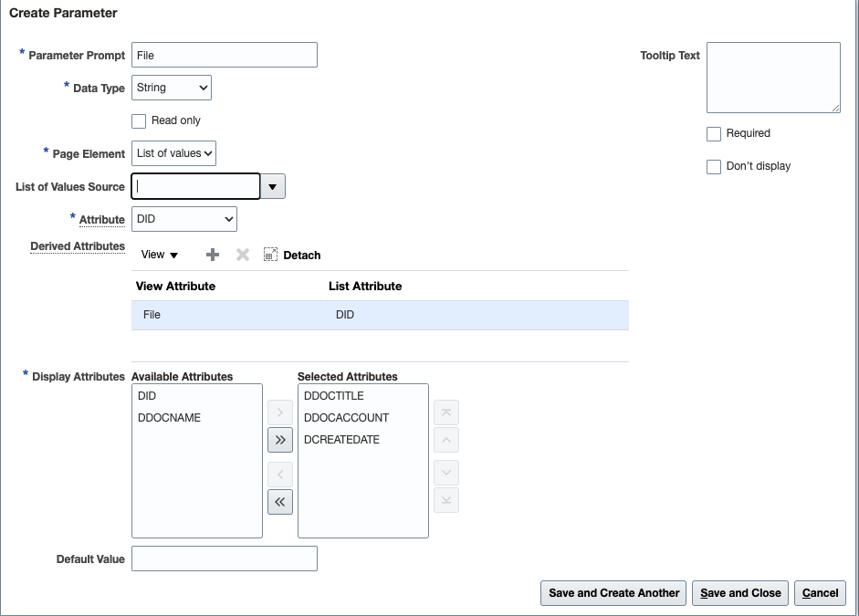Enable the Read only checkbox
The height and width of the screenshot is (616, 859).
pos(139,121)
